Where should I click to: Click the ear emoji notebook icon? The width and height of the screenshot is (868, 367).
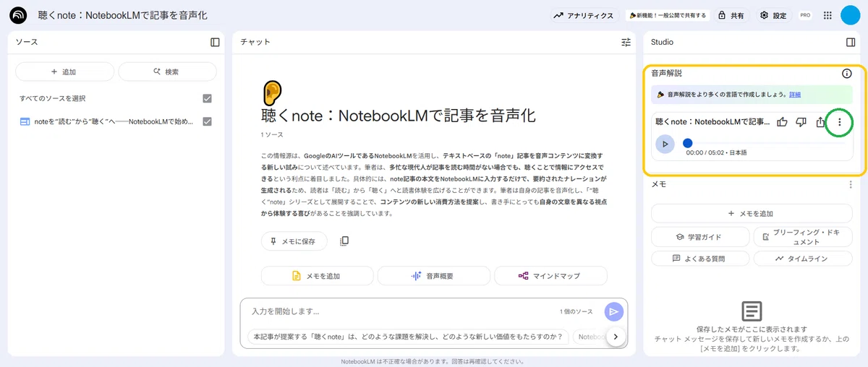click(x=271, y=92)
